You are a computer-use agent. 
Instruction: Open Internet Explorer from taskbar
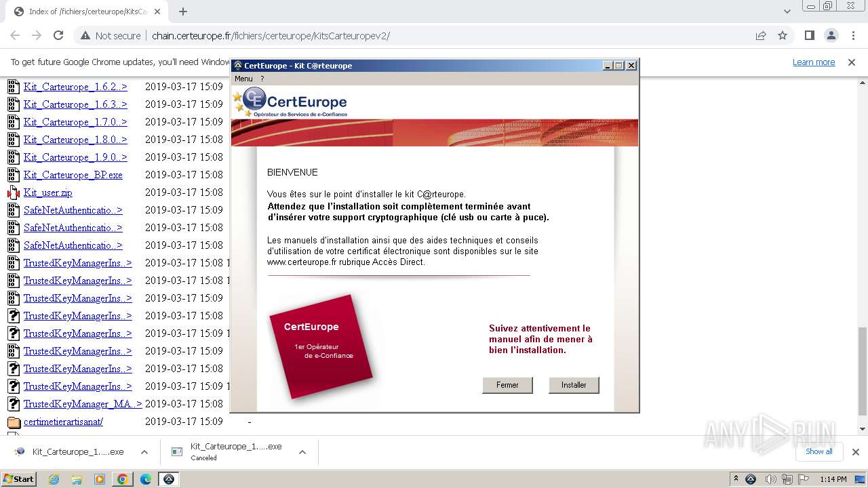(x=54, y=479)
